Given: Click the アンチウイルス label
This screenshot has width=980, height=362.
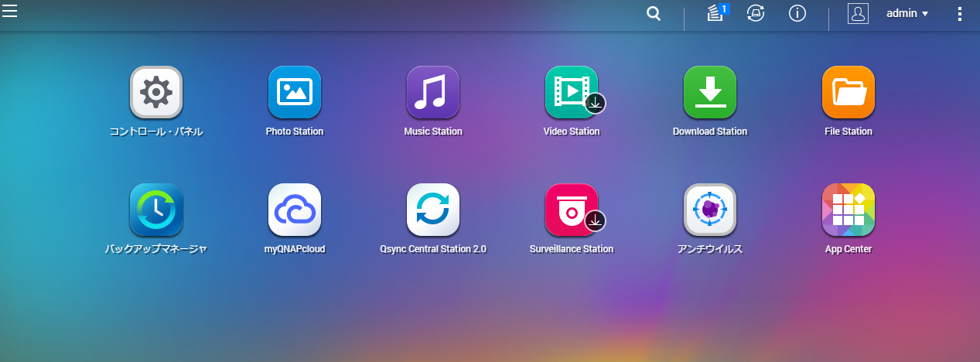Looking at the screenshot, I should coord(710,249).
